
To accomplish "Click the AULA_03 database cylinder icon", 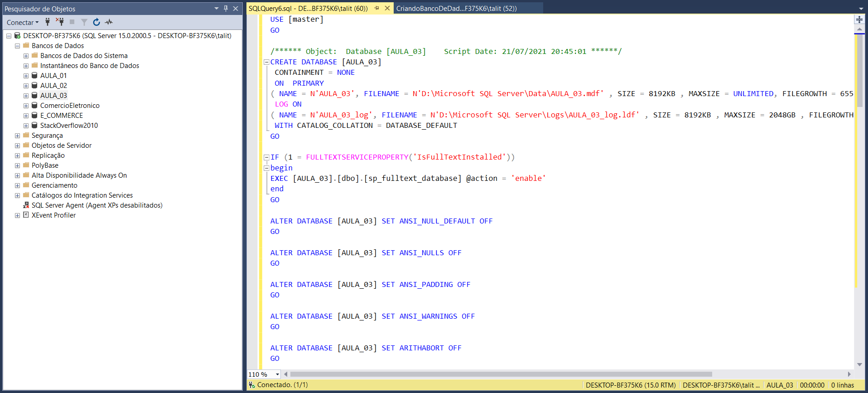I will click(x=35, y=96).
